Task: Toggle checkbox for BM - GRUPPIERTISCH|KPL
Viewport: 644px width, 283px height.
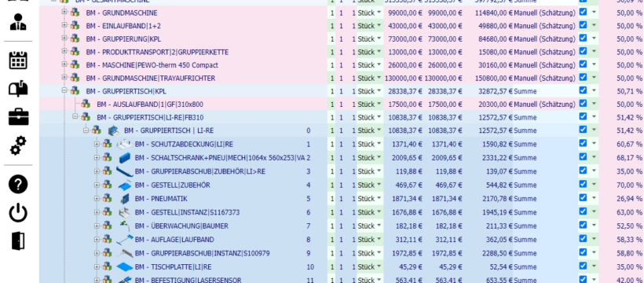Action: pos(583,90)
